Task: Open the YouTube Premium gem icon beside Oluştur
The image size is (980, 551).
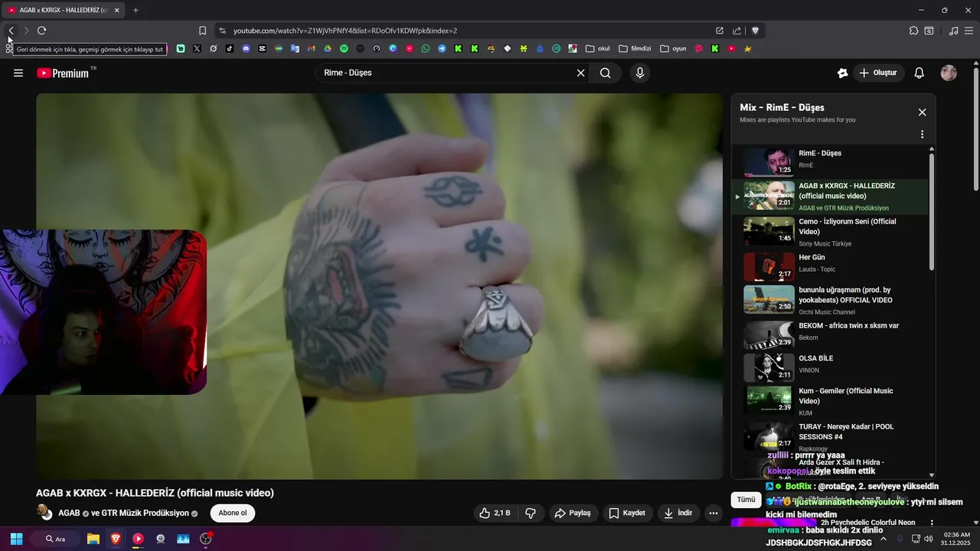Action: 842,73
